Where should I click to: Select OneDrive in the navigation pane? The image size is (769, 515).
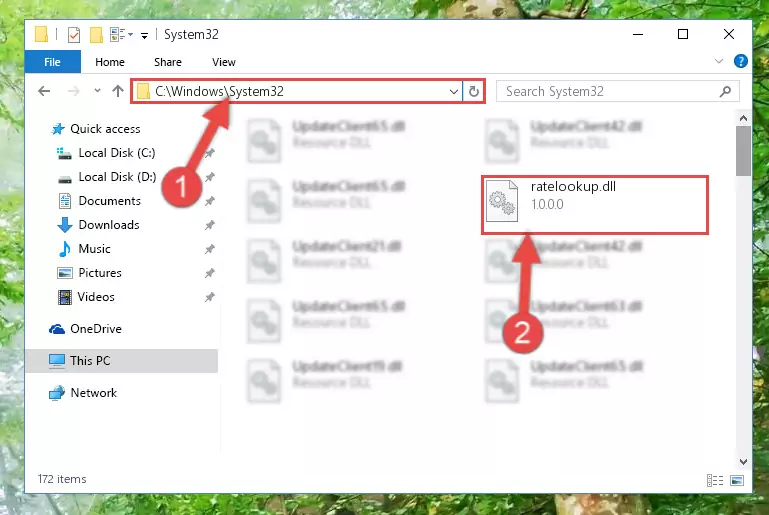85,329
